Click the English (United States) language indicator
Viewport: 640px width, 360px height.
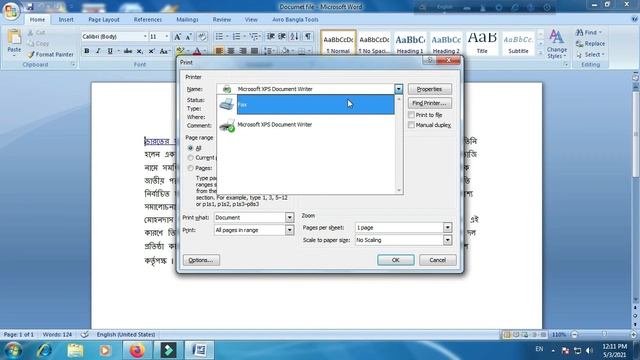pyautogui.click(x=126, y=334)
